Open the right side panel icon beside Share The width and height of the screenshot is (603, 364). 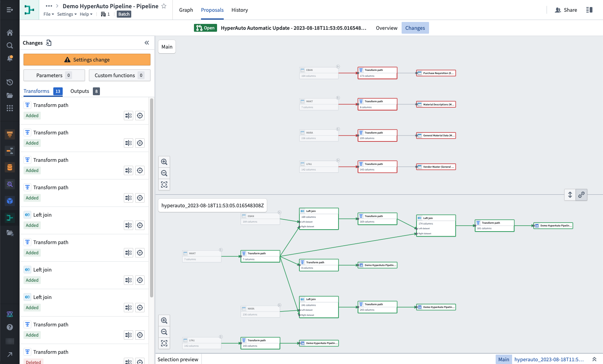pos(589,10)
